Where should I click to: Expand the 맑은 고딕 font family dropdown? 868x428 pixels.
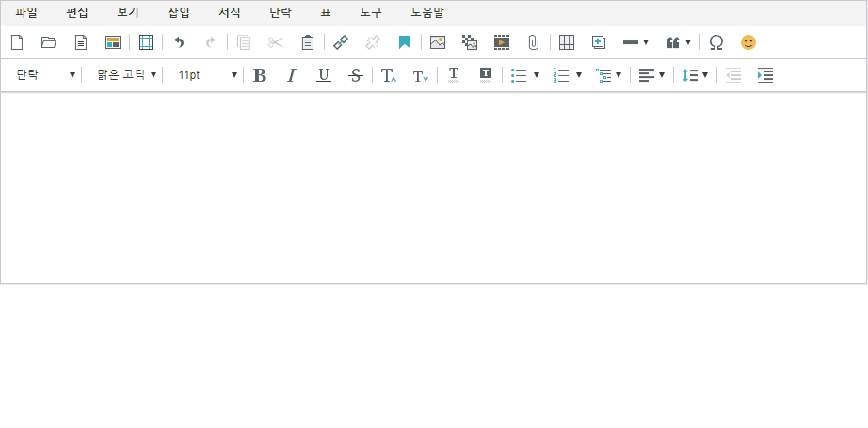(x=126, y=75)
